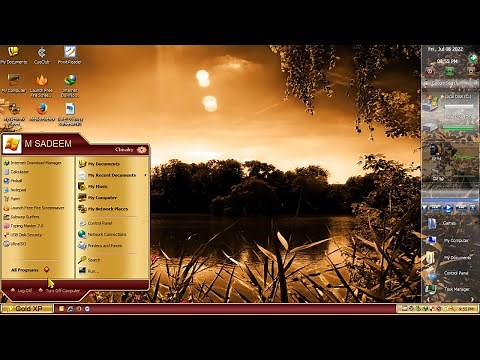Click previous track on sidebar media player

(x=435, y=208)
